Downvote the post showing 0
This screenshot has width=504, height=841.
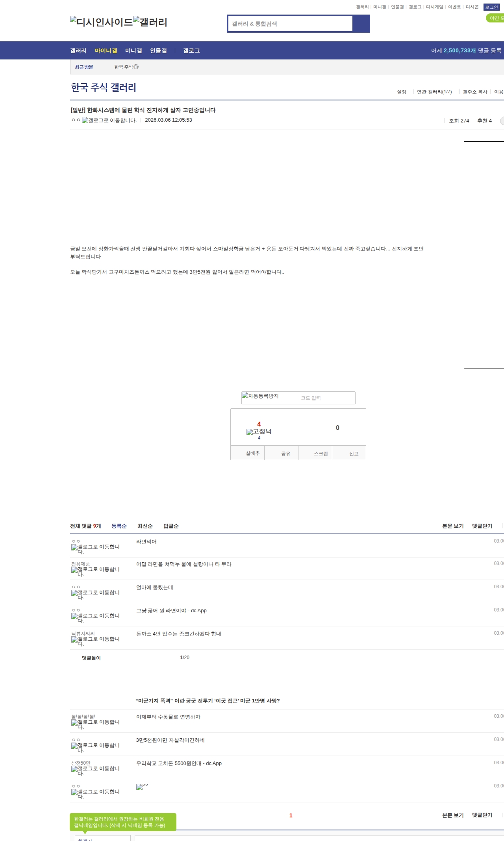(x=337, y=428)
